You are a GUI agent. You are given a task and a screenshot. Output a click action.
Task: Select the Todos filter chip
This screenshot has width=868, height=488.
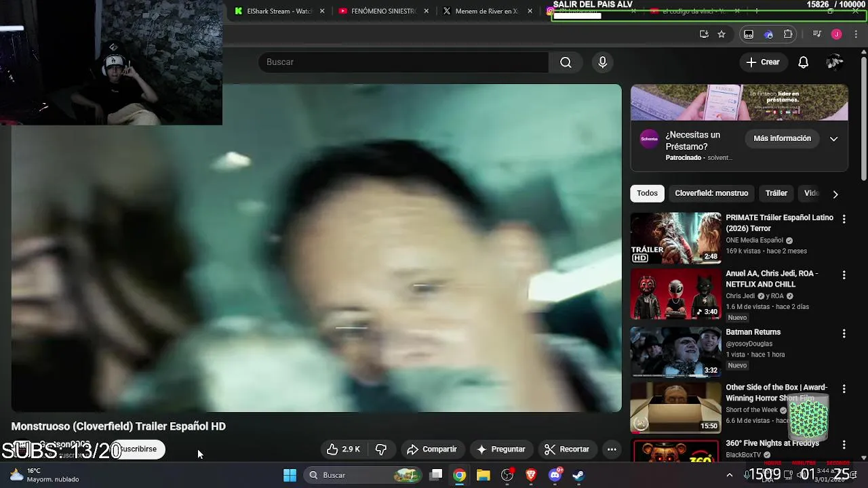coord(647,193)
